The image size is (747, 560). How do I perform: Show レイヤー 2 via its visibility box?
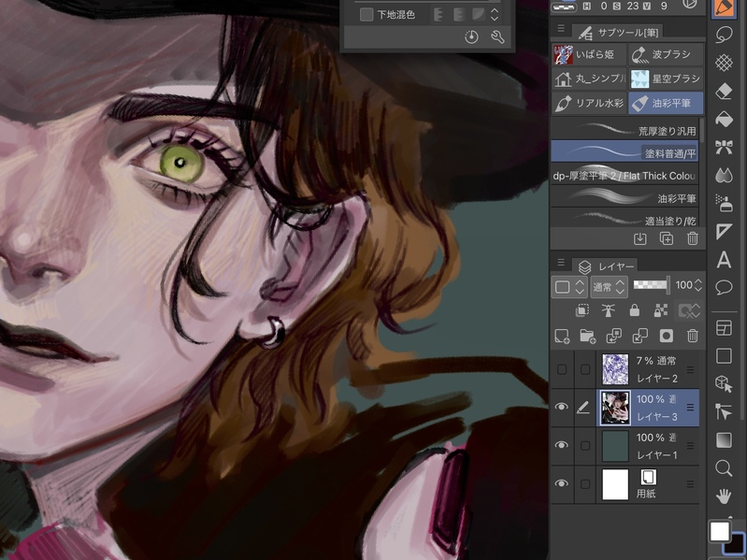562,369
